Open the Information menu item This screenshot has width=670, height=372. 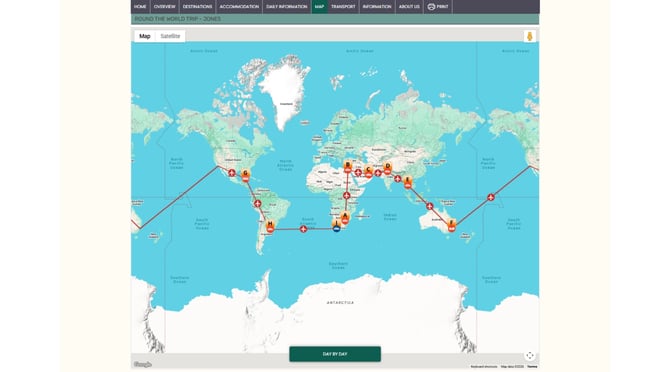click(x=377, y=6)
